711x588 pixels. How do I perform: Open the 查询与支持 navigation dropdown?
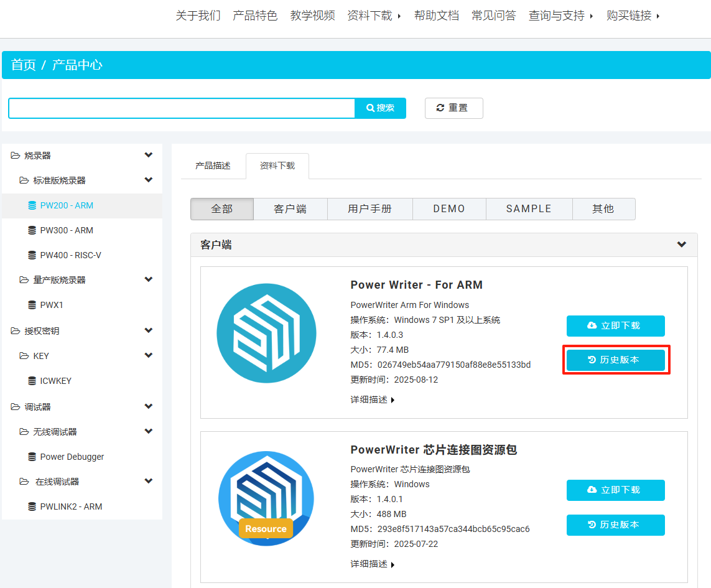[x=561, y=16]
